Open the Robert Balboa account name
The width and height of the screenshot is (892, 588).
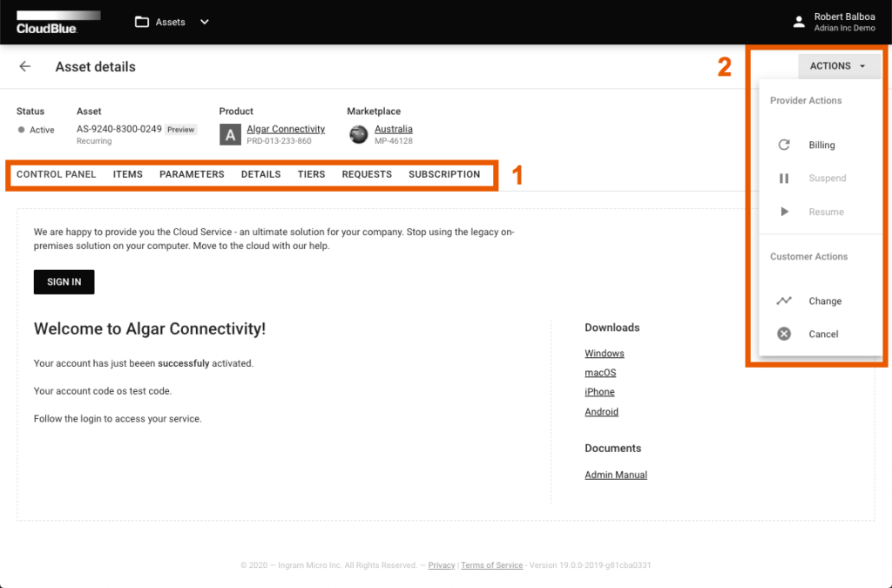(x=844, y=17)
